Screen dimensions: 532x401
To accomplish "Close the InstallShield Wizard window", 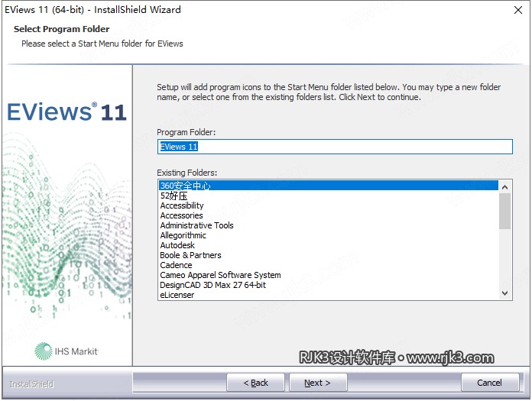I will tap(518, 10).
